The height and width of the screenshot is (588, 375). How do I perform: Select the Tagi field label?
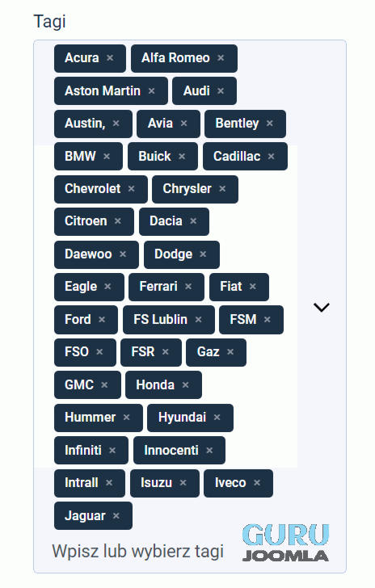coord(49,21)
